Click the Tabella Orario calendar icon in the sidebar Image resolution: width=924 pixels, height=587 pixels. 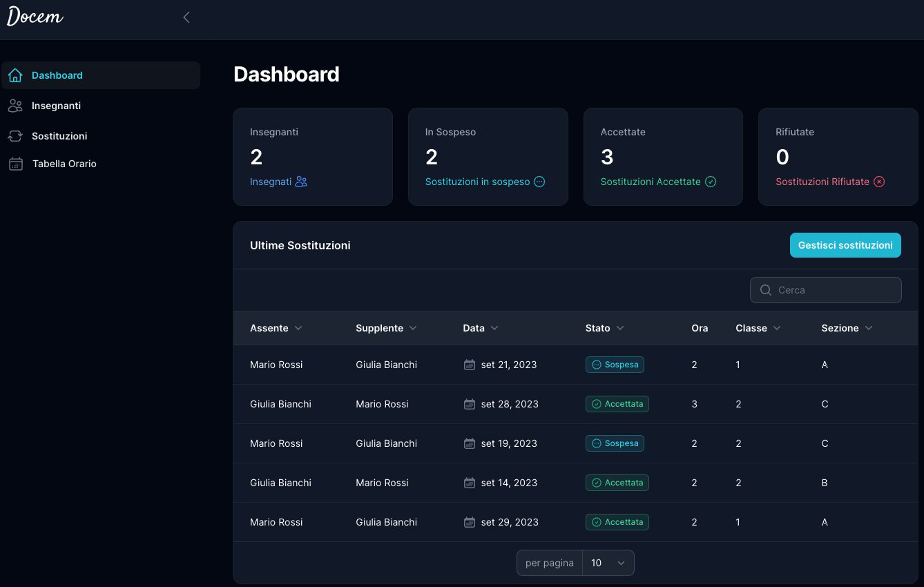pyautogui.click(x=15, y=164)
